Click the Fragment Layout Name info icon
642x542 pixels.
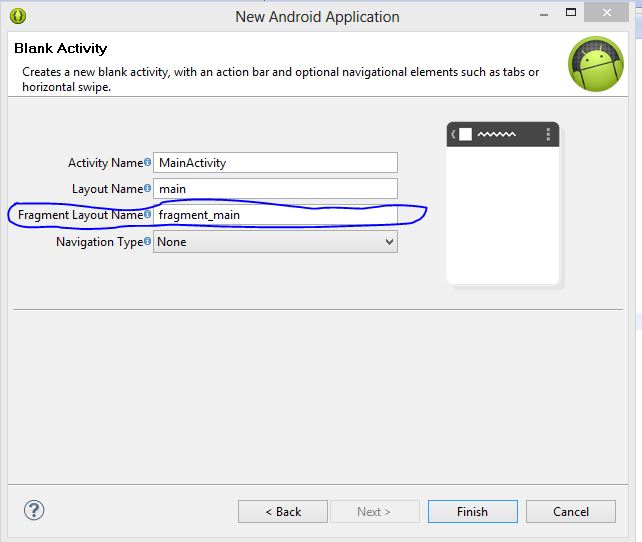pyautogui.click(x=147, y=214)
